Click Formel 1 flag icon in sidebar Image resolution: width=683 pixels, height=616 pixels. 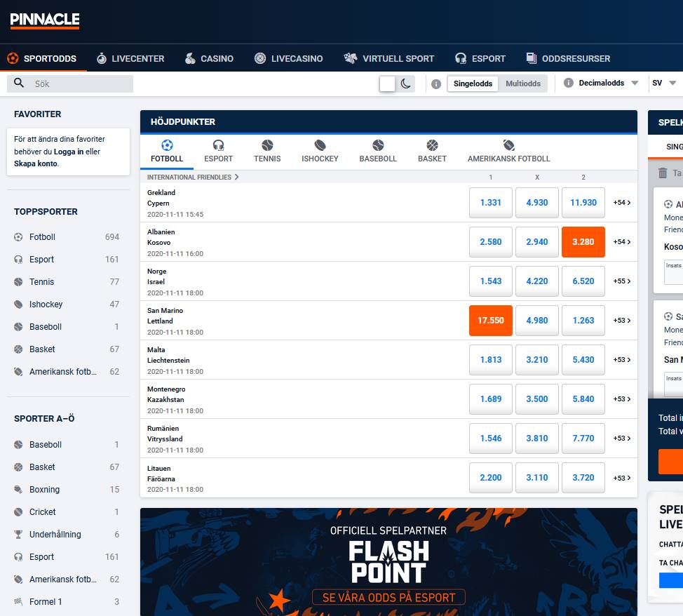click(x=18, y=601)
